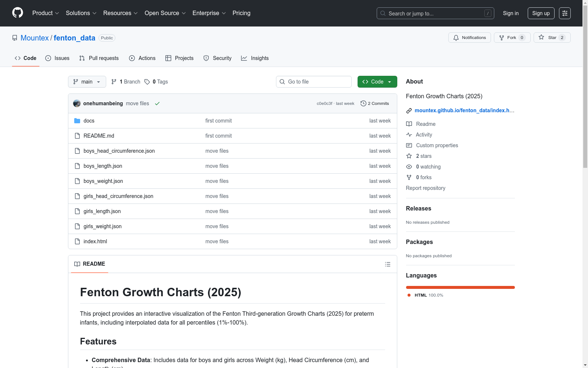The height and width of the screenshot is (368, 588).
Task: Open the appearance settings icon button in header
Action: point(565,13)
